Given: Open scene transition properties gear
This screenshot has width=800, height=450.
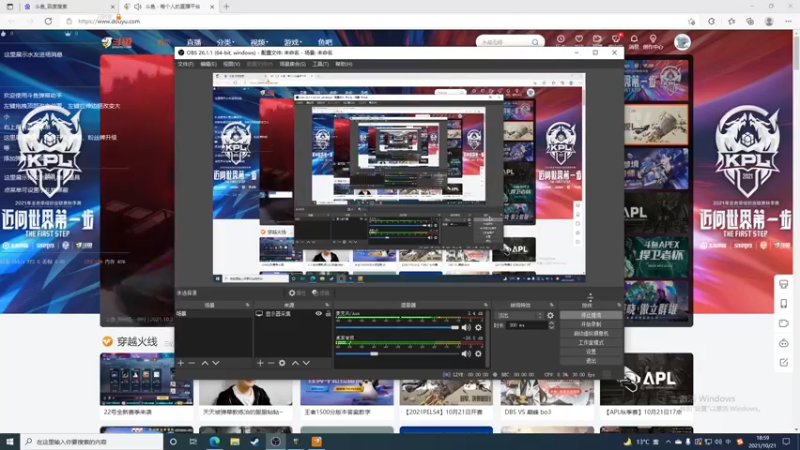Looking at the screenshot, I should tap(550, 315).
